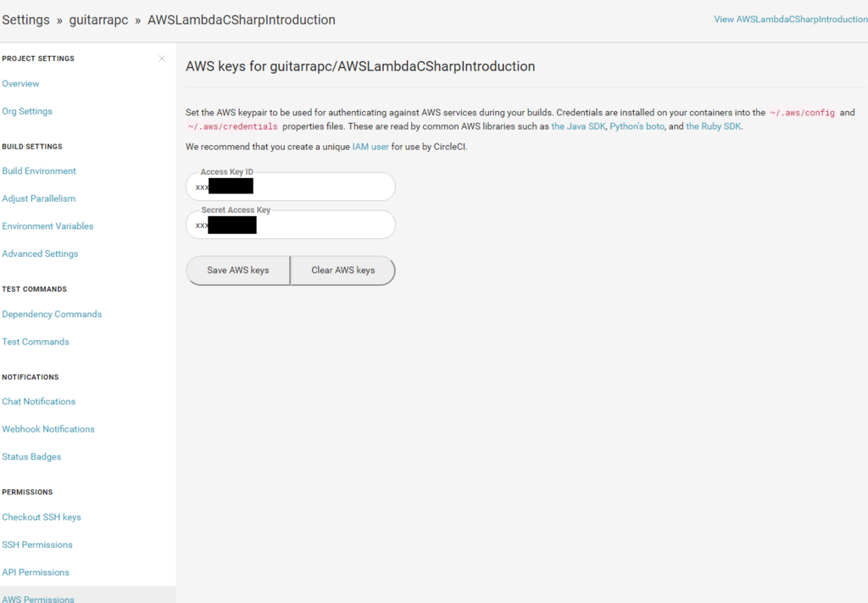Open Chat Notifications settings
This screenshot has height=603, width=868.
pos(39,401)
